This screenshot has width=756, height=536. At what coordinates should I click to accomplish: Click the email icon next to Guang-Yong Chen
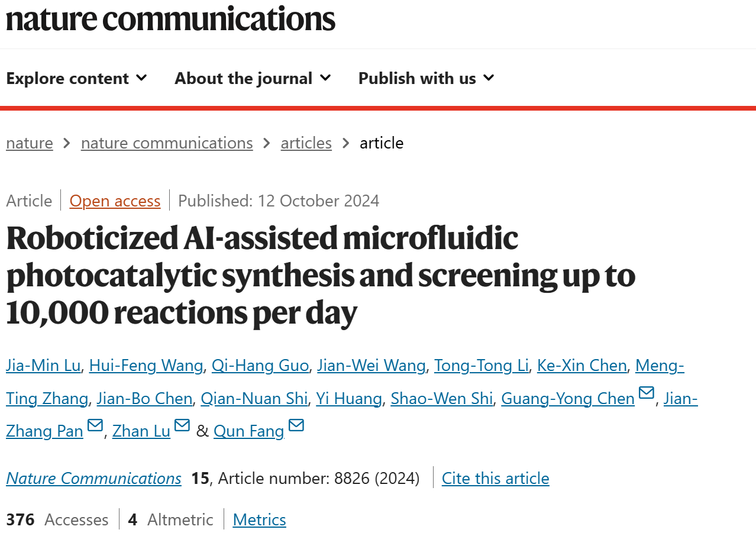tap(647, 393)
